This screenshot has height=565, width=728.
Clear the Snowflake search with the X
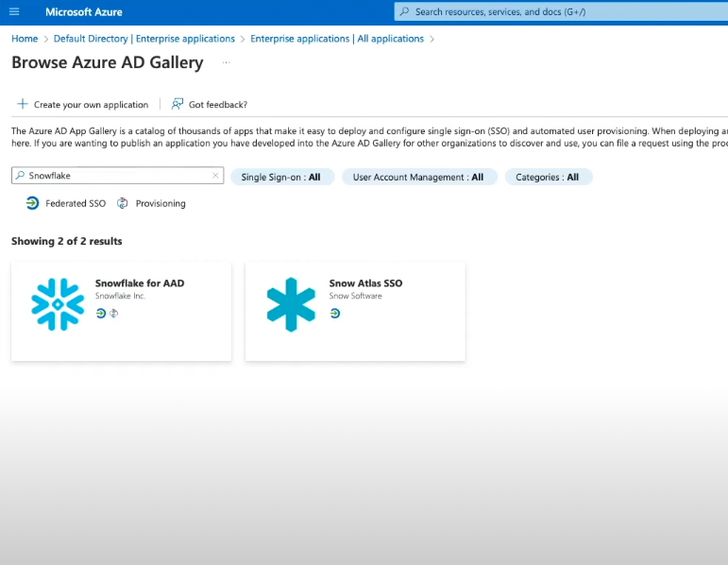tap(215, 175)
